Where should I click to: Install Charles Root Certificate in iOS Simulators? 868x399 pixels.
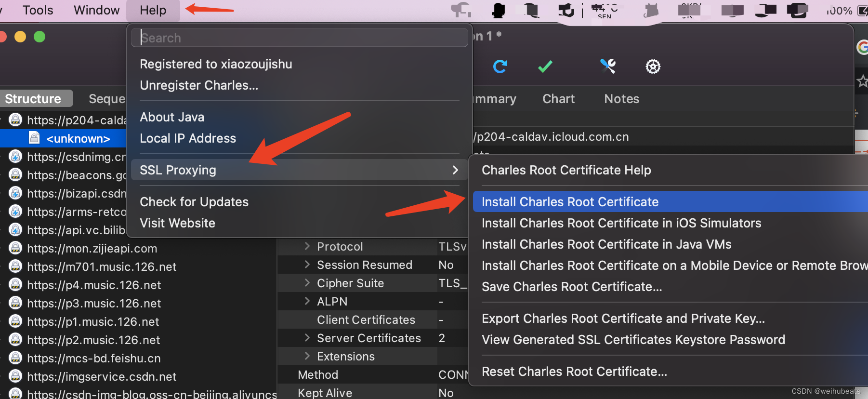click(621, 223)
